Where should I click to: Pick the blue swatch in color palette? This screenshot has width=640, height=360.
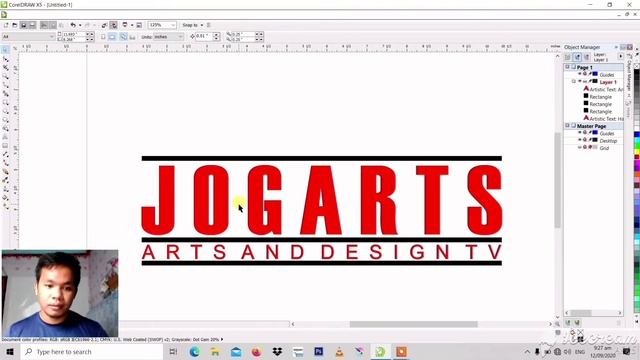point(637,134)
